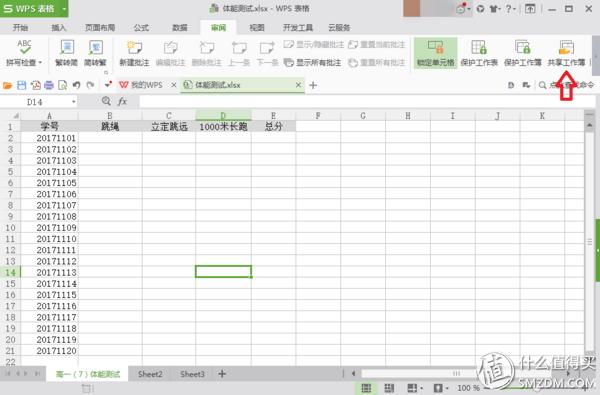Screen dimensions: 600x395
Task: Click the 100 % zoom level
Action: tap(468, 388)
